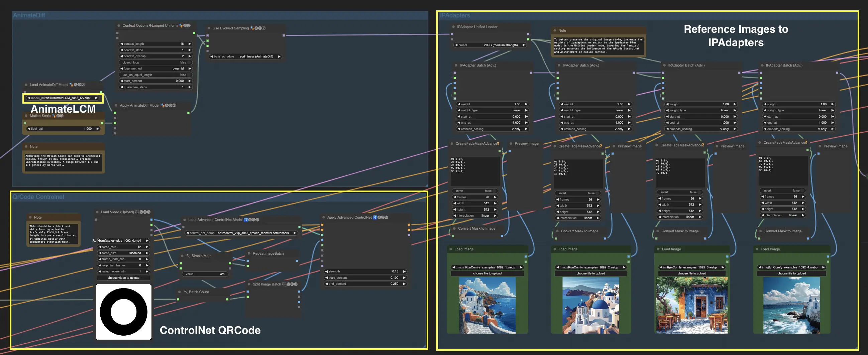This screenshot has height=355, width=868.
Task: Click the collapse dot of Apply AnimateDiff Model
Action: pos(116,105)
